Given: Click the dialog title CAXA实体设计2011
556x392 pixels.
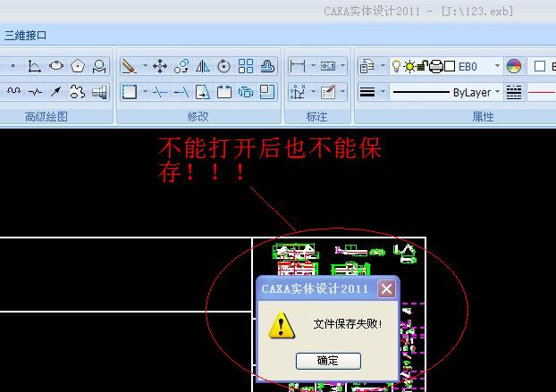Looking at the screenshot, I should [x=315, y=289].
